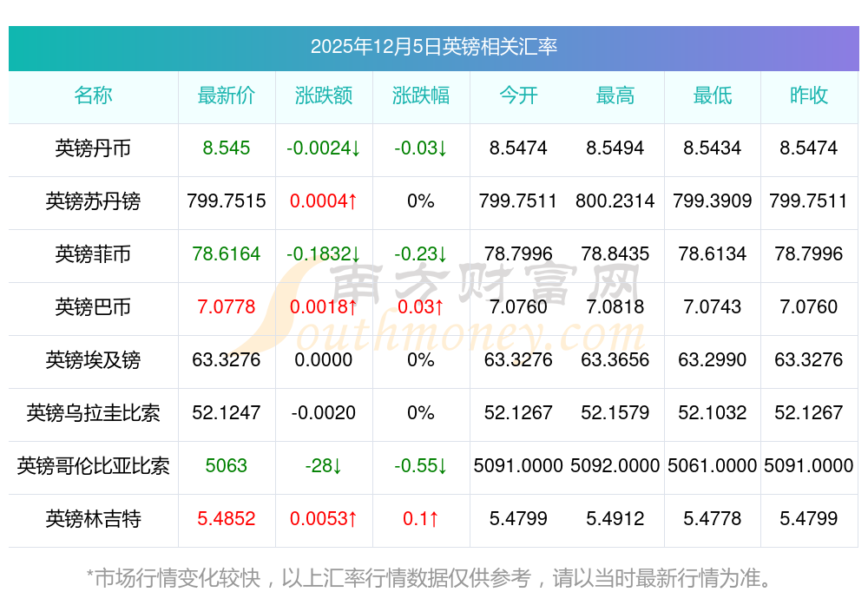Viewport: 868px width, 605px height.
Task: Open the 英镑菲币 row label
Action: coord(93,254)
